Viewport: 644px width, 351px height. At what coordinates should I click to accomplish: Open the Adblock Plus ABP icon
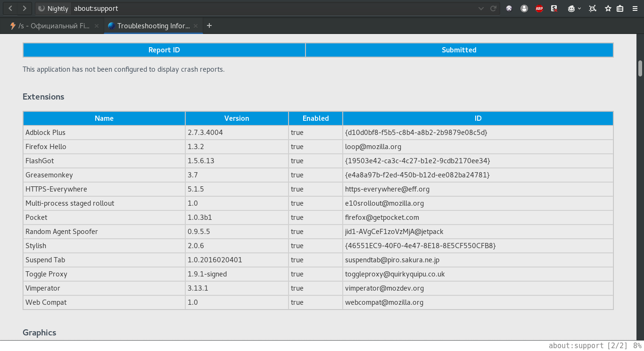click(x=539, y=8)
